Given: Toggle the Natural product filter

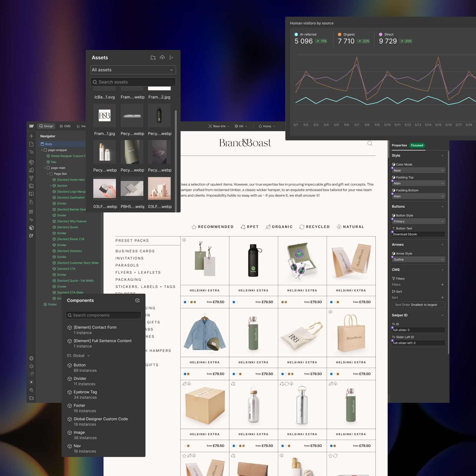Looking at the screenshot, I should 350,227.
